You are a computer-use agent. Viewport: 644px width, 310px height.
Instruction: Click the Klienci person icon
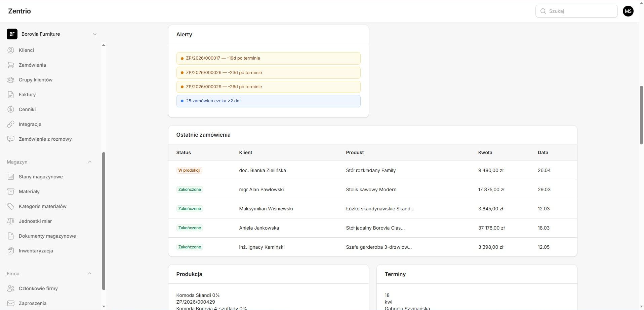click(11, 50)
